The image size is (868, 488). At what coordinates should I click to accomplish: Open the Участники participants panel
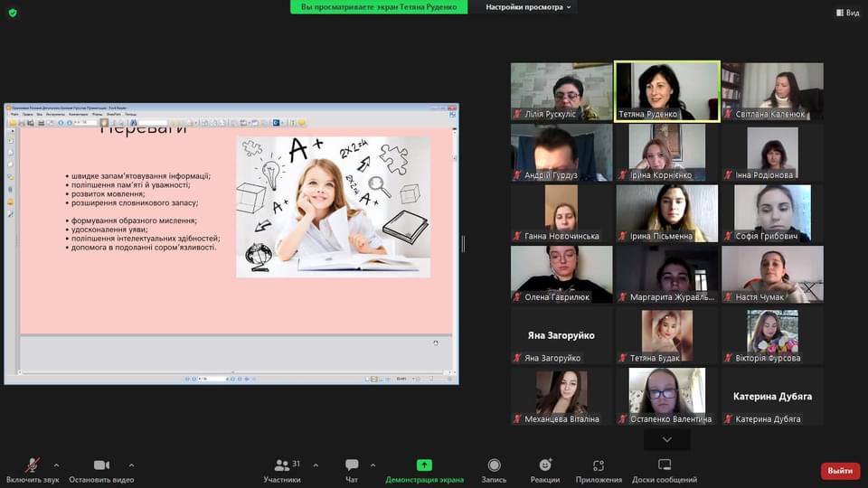pyautogui.click(x=282, y=465)
